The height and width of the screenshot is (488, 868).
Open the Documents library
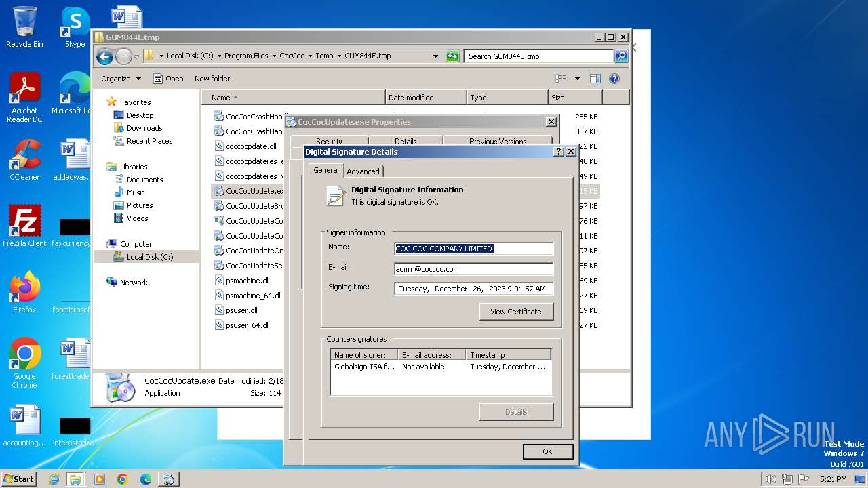144,180
